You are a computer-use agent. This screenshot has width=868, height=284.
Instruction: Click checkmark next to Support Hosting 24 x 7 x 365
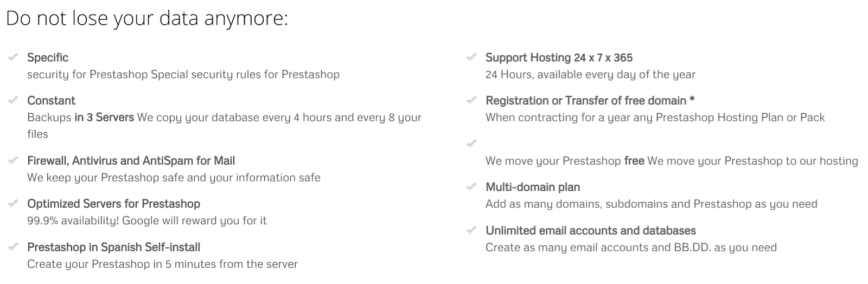471,57
